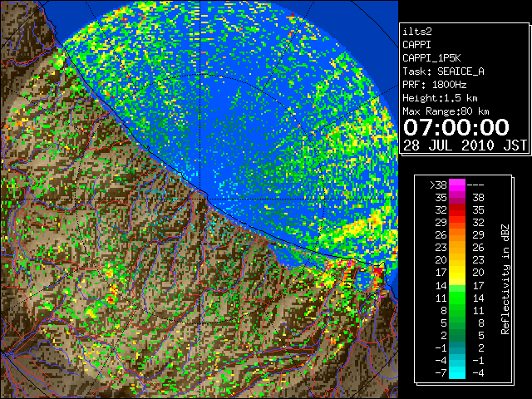Click the '---' legend label
The width and height of the screenshot is (532, 399).
[x=475, y=185]
